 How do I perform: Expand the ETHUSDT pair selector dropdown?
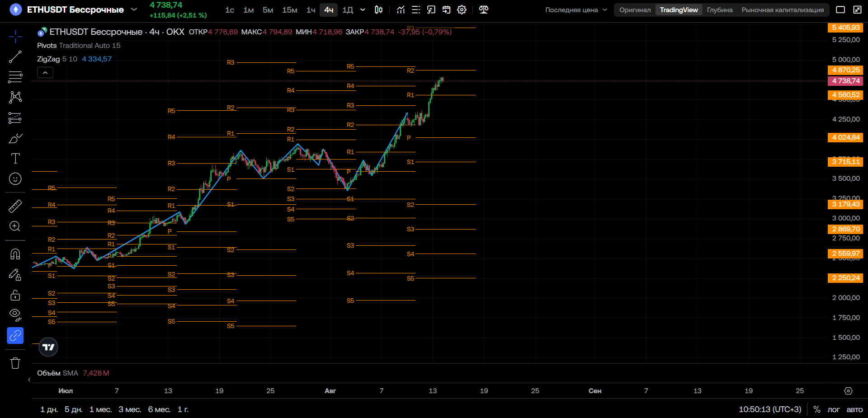pos(134,9)
